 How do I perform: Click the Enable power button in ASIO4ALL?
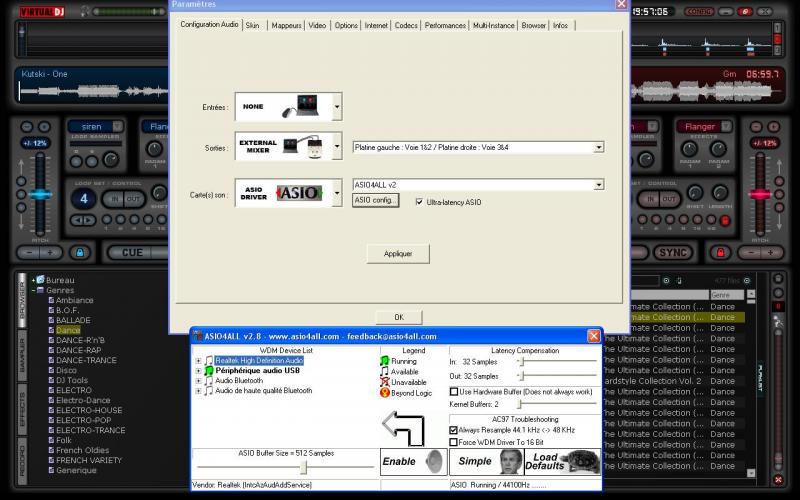tap(414, 461)
